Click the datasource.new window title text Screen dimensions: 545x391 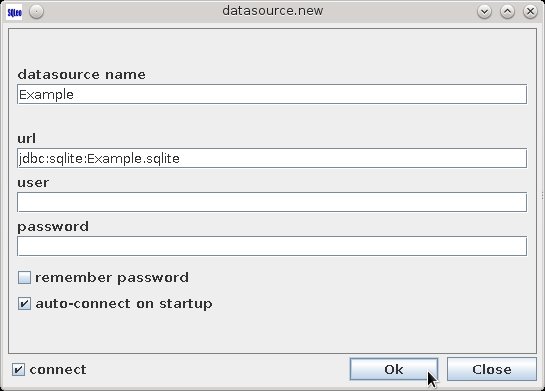(273, 11)
